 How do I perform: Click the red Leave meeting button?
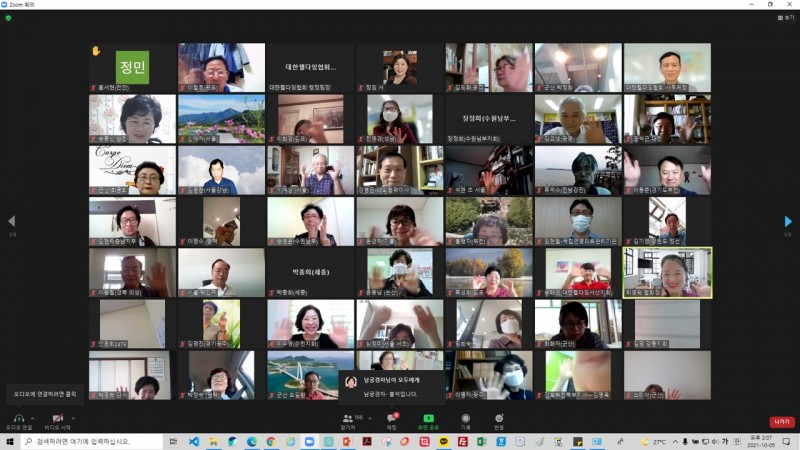pyautogui.click(x=781, y=422)
